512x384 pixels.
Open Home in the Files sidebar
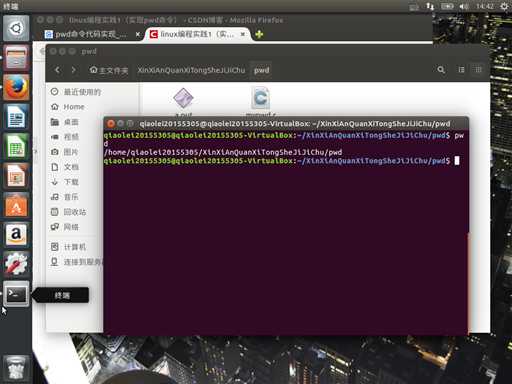click(68, 107)
